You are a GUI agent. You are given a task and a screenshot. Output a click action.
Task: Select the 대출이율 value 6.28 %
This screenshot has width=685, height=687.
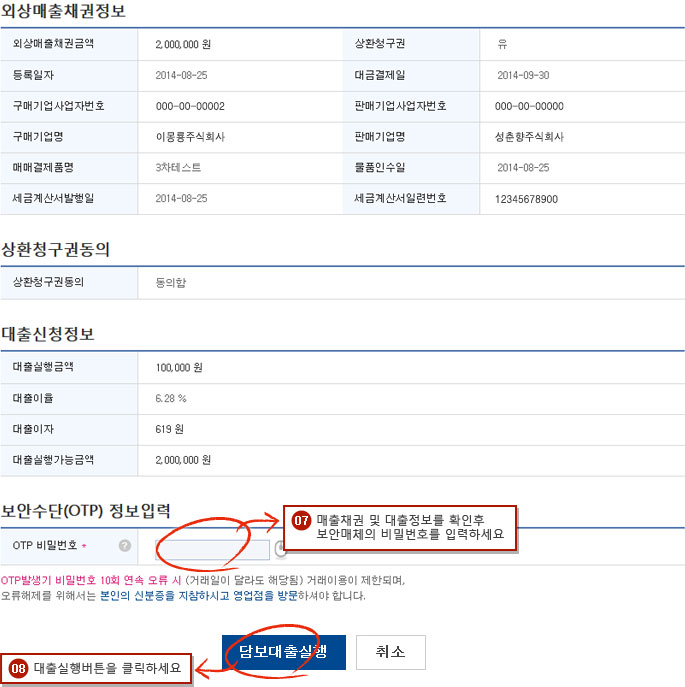[171, 398]
